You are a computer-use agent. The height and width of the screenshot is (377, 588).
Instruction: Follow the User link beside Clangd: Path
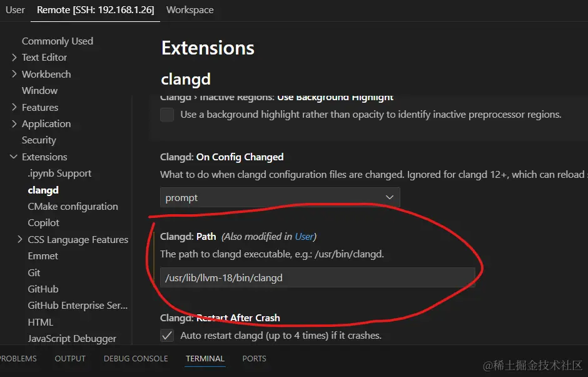coord(304,237)
